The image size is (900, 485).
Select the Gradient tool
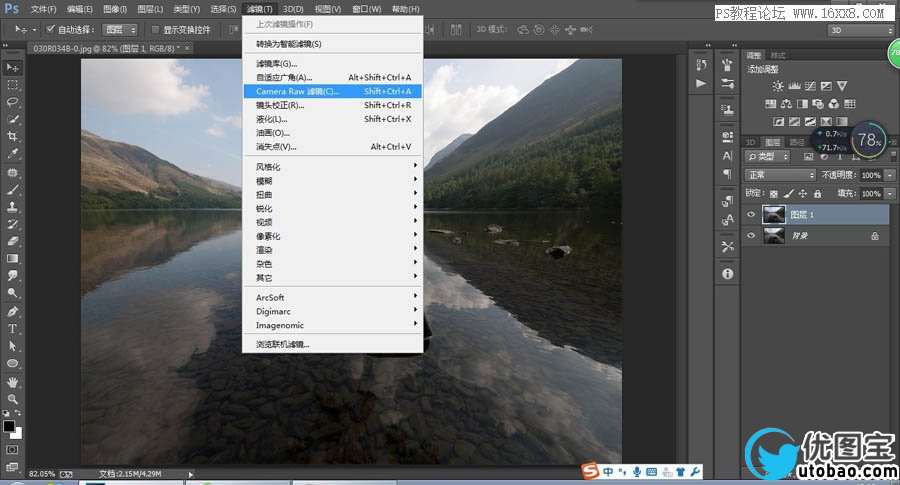click(12, 259)
